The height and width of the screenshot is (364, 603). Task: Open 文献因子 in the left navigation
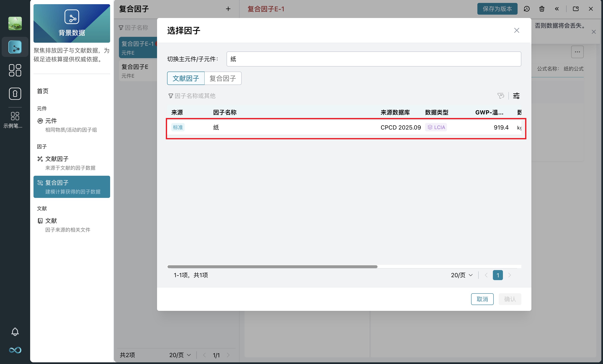(x=57, y=159)
